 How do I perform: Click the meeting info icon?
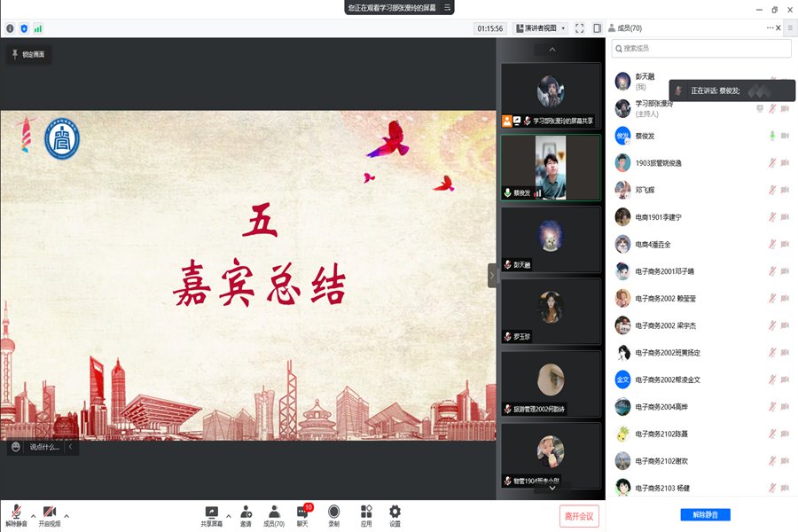pyautogui.click(x=11, y=28)
